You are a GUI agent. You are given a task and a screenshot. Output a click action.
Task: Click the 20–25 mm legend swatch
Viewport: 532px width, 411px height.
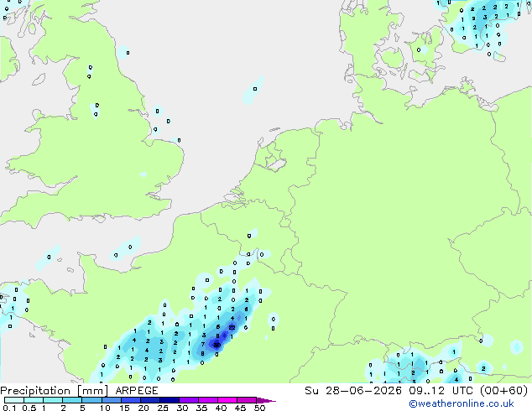click(150, 400)
